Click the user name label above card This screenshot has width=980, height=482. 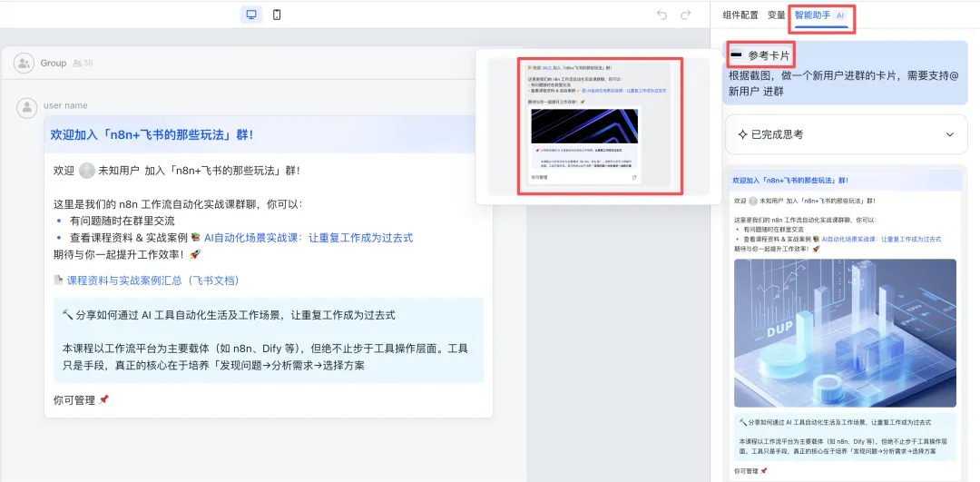pos(65,105)
